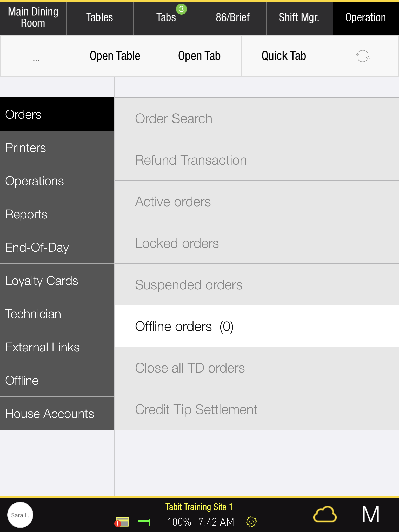This screenshot has height=532, width=399.
Task: Tap the yellow cloud connection icon
Action: [x=325, y=514]
